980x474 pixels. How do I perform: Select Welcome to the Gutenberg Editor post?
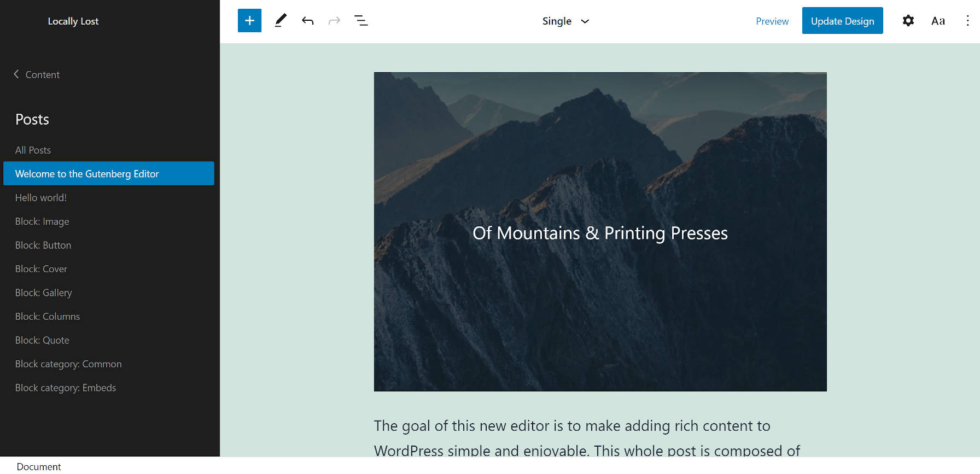point(109,173)
